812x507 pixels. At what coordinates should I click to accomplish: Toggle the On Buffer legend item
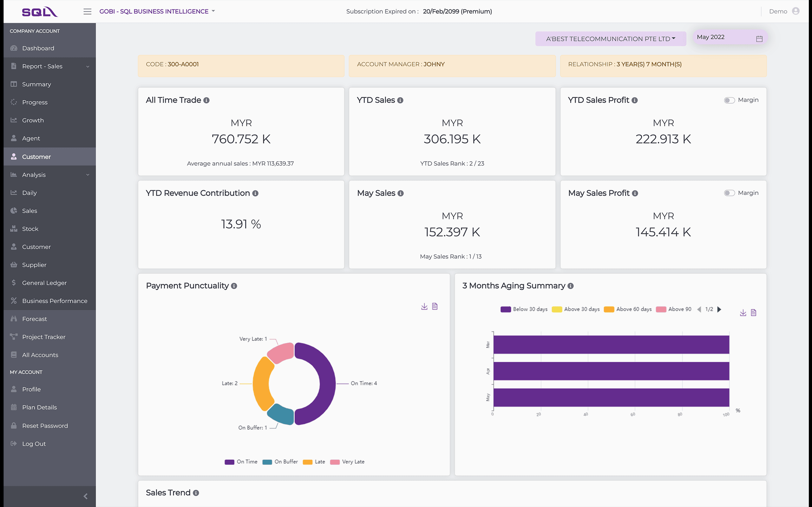280,462
